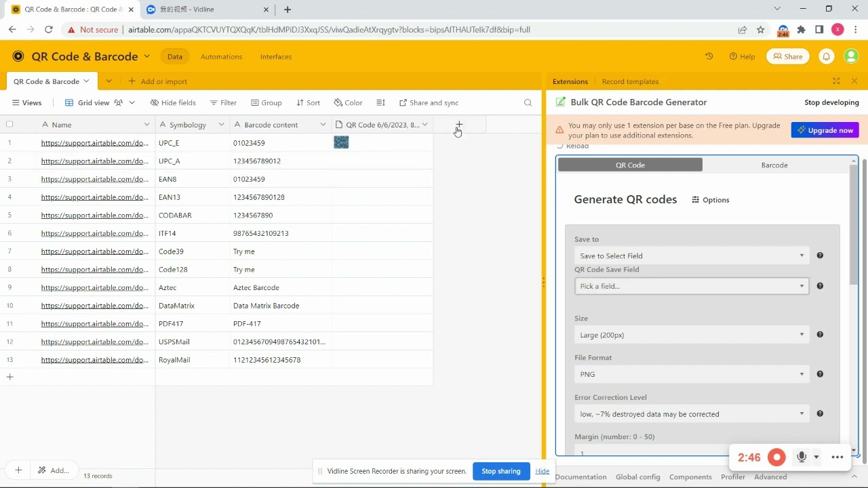Image resolution: width=868 pixels, height=488 pixels.
Task: Click Stop developing
Action: pos(831,102)
